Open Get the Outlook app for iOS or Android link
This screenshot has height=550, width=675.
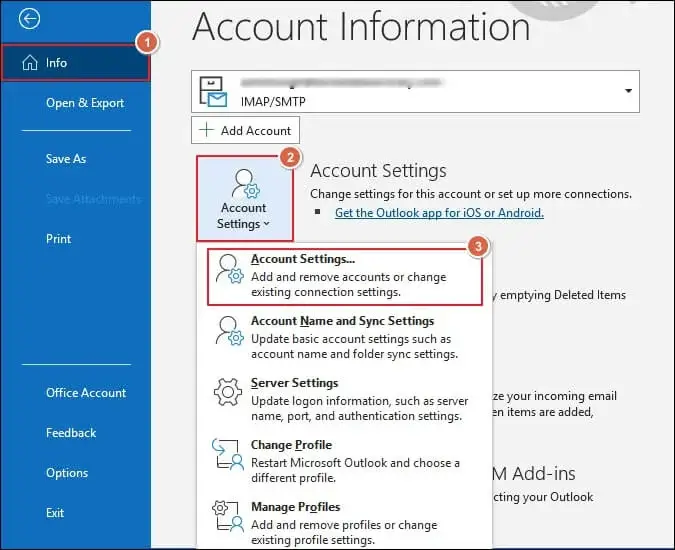(439, 213)
